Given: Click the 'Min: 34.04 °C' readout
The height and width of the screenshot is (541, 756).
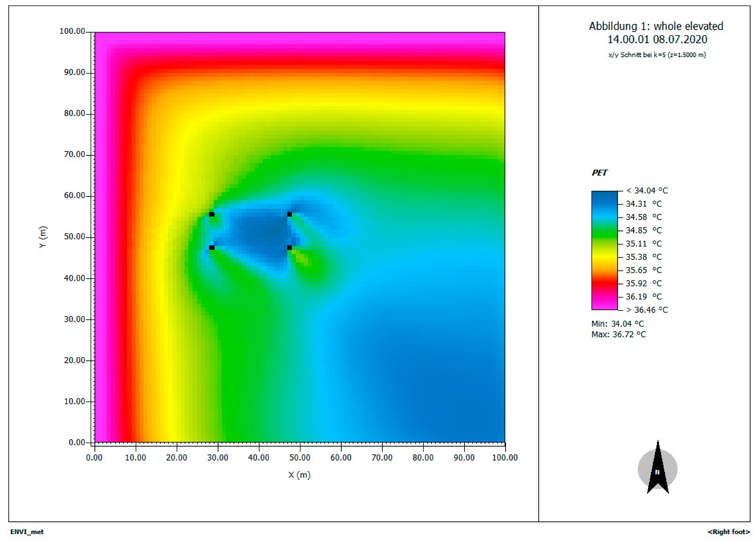Looking at the screenshot, I should [617, 323].
